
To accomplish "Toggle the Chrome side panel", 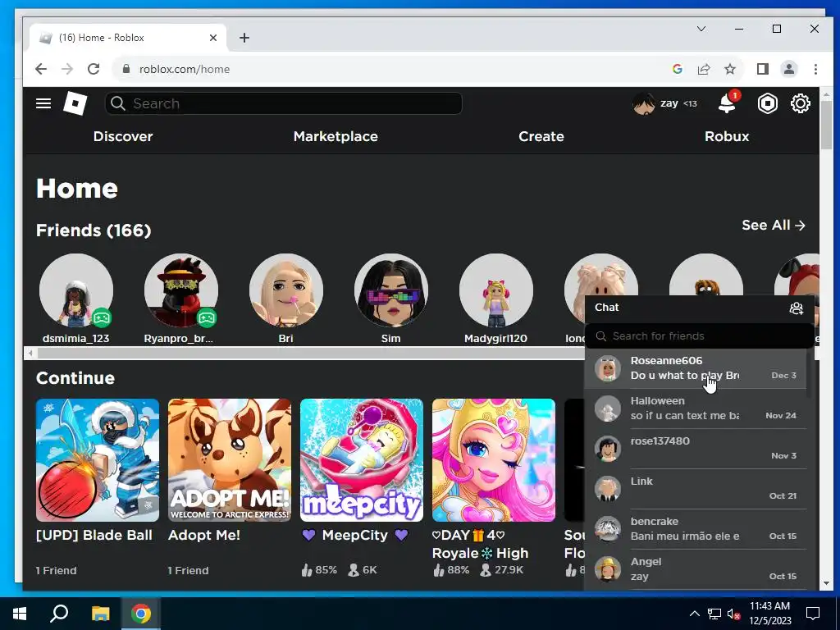I will 762,69.
